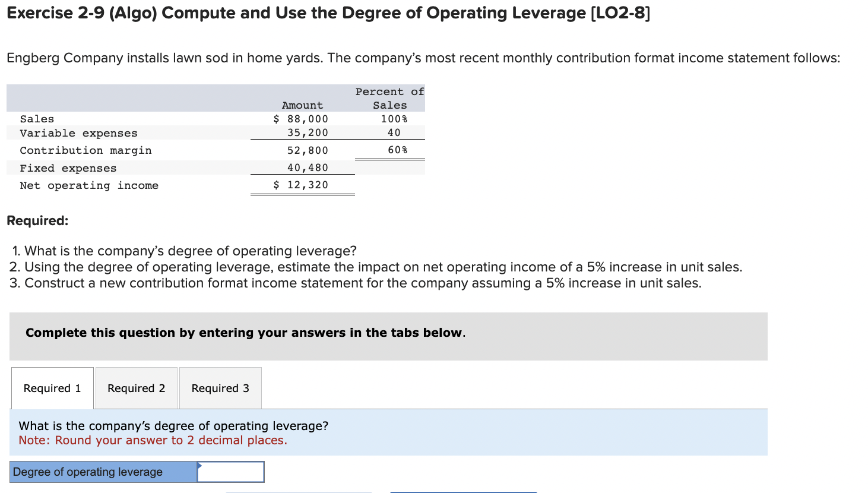
Task: Click the Amount column header
Action: [302, 105]
